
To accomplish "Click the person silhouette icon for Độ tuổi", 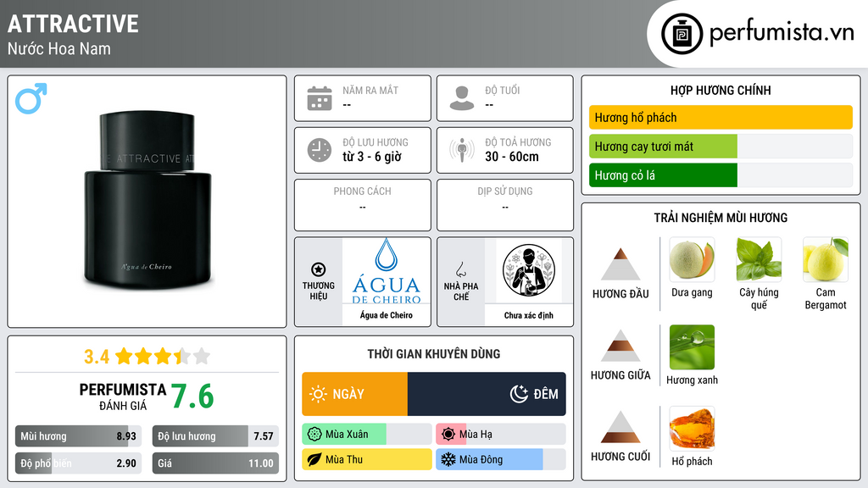I will [462, 98].
